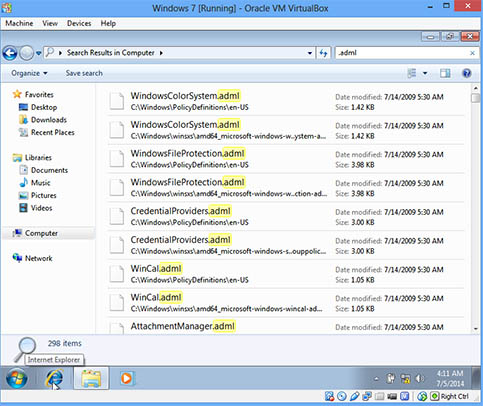This screenshot has width=483, height=406.
Task: Select Computer in navigation pane
Action: click(x=41, y=233)
